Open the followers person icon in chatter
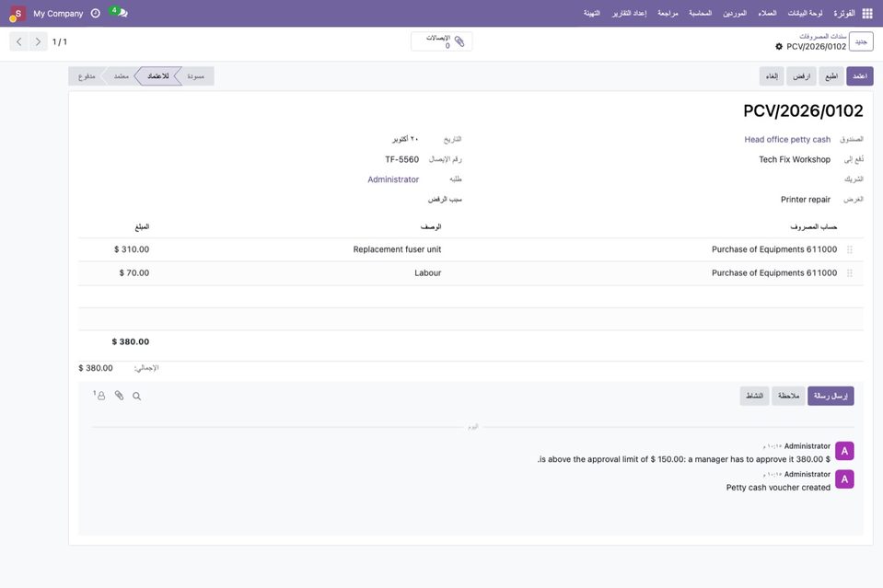Image resolution: width=883 pixels, height=588 pixels. [x=99, y=396]
